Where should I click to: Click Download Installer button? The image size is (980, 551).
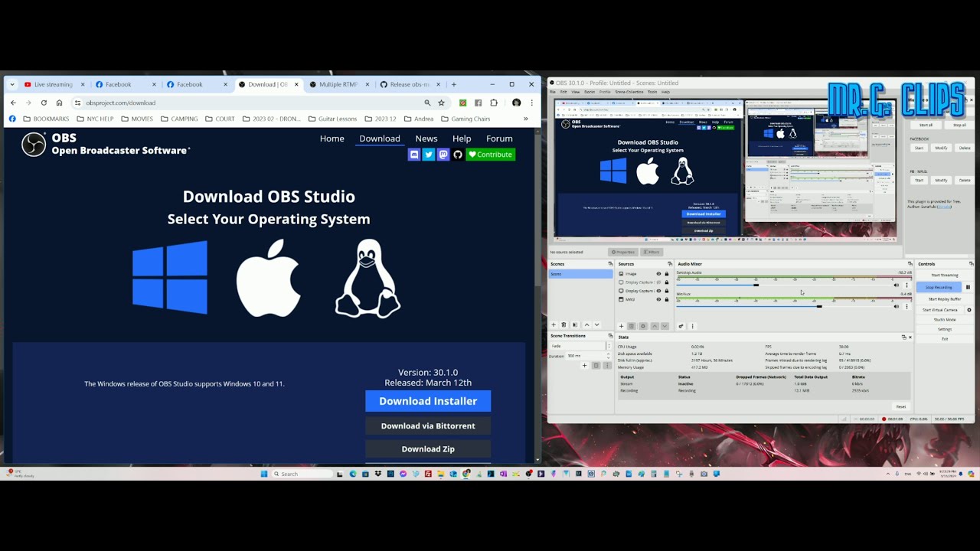point(428,401)
